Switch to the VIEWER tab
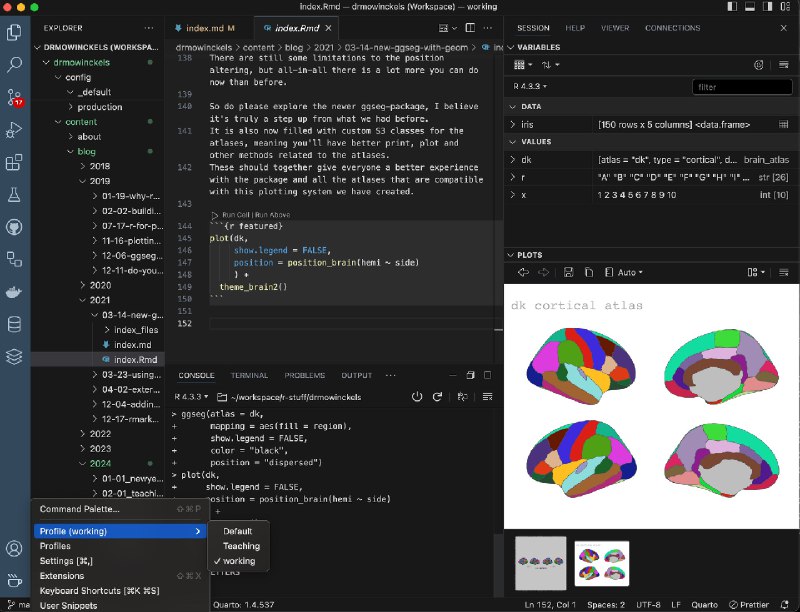The image size is (800, 612). 615,28
